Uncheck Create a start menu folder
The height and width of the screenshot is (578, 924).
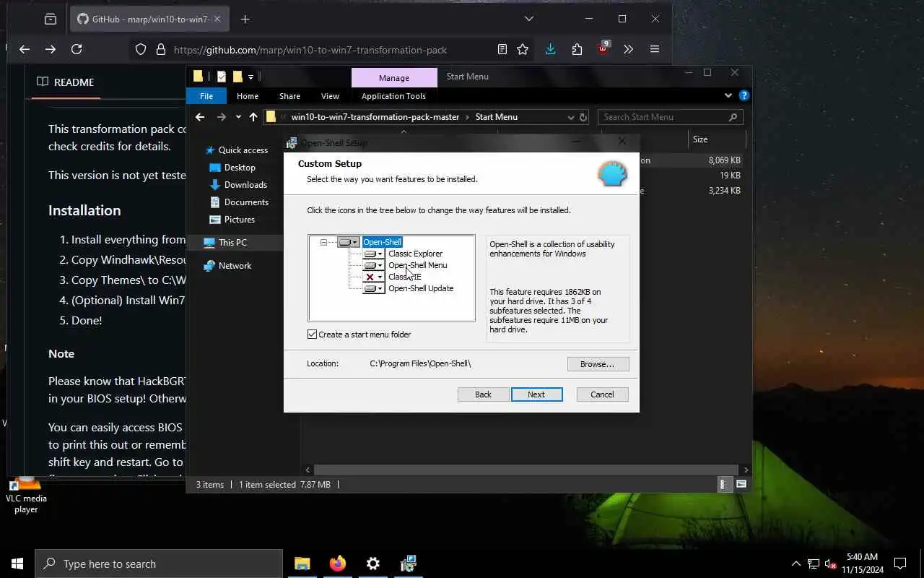[313, 335]
